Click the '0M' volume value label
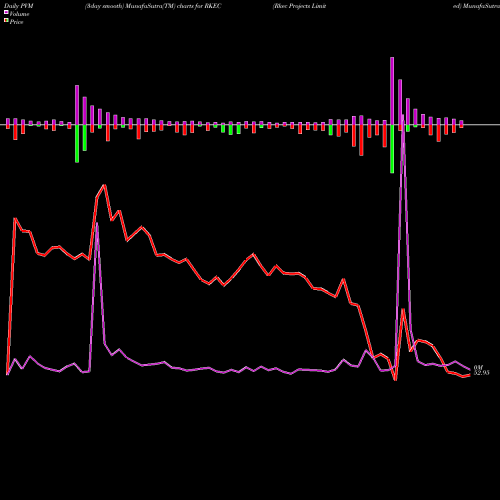Image resolution: width=500 pixels, height=500 pixels. coord(478,367)
